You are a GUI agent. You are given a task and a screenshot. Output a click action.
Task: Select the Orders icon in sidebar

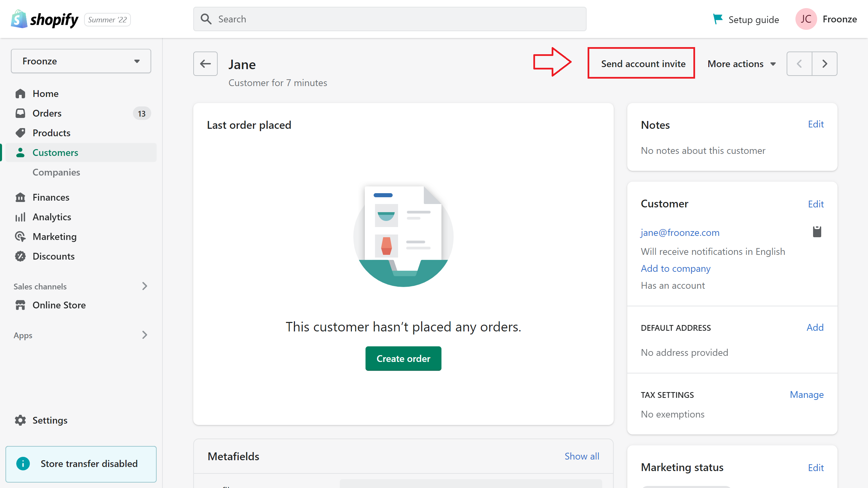click(x=20, y=113)
